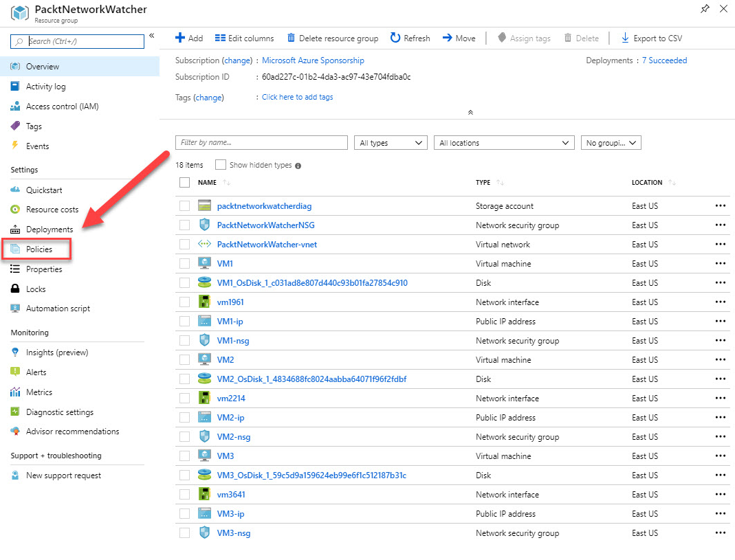Click the Locks padlock icon

[x=15, y=289]
